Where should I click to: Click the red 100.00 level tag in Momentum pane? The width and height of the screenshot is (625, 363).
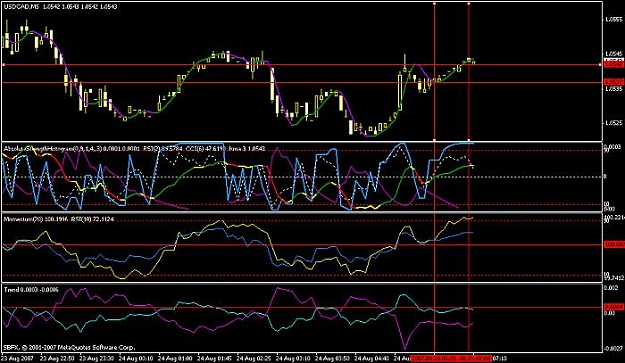[614, 245]
